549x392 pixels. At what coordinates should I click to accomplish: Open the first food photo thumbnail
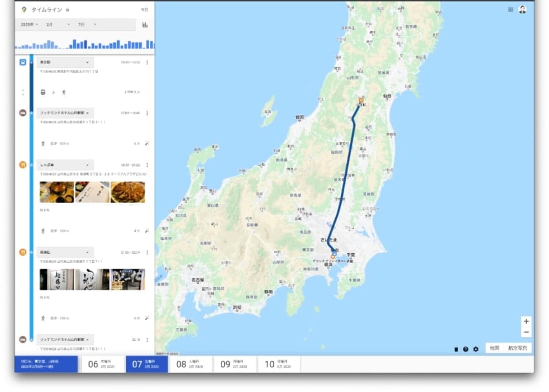(x=57, y=192)
